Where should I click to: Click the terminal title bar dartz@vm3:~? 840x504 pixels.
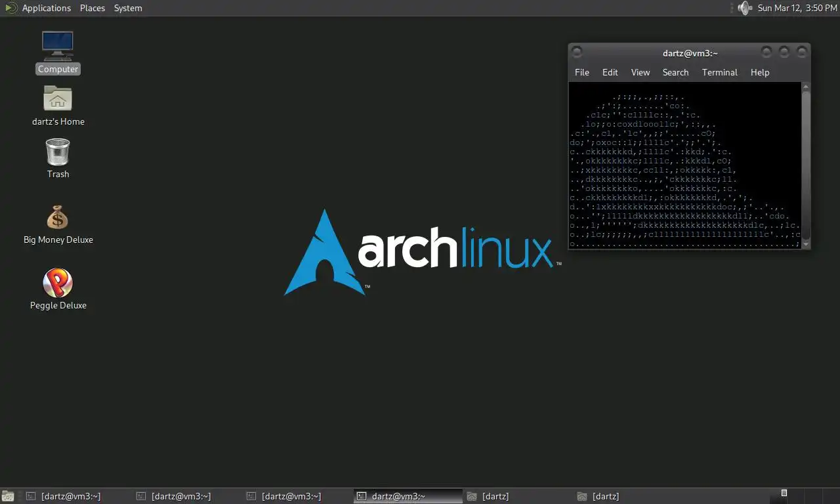[690, 53]
